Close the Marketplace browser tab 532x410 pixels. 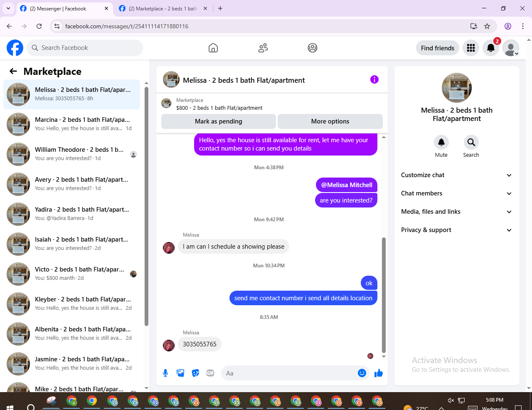[205, 8]
